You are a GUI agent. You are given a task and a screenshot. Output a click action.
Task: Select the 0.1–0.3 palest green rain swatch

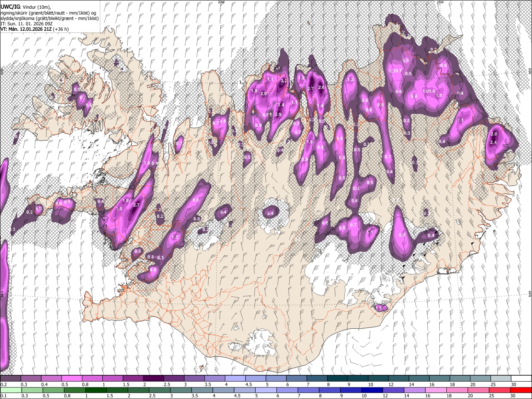click(x=10, y=390)
